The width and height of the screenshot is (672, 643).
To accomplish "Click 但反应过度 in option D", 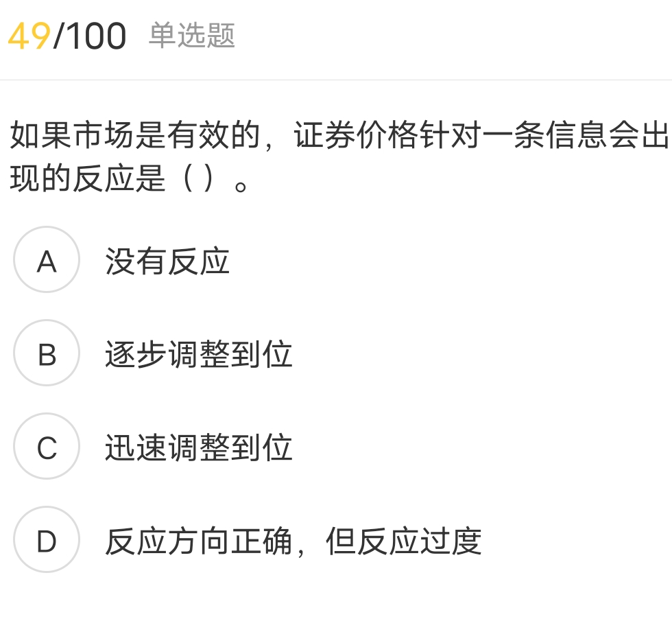I will 403,541.
